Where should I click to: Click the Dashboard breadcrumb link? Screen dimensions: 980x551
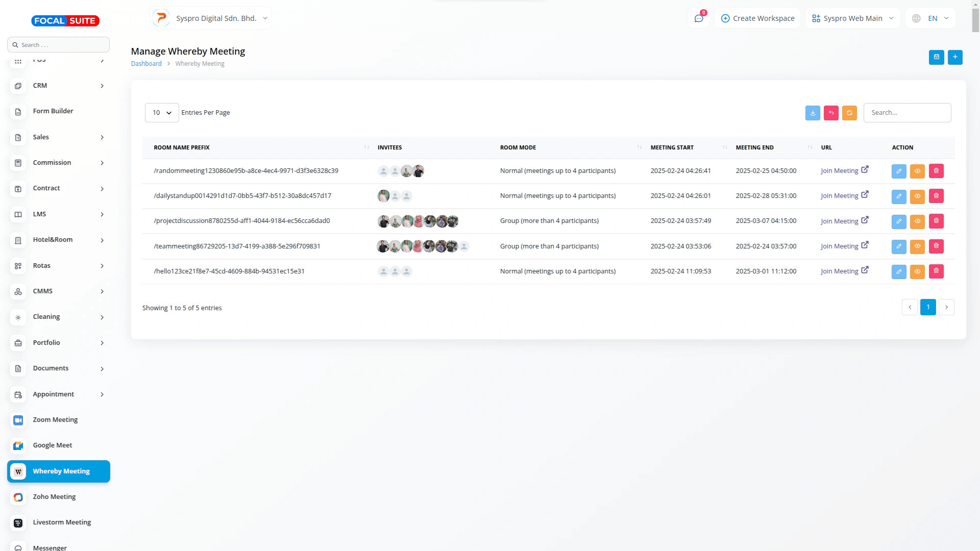146,64
